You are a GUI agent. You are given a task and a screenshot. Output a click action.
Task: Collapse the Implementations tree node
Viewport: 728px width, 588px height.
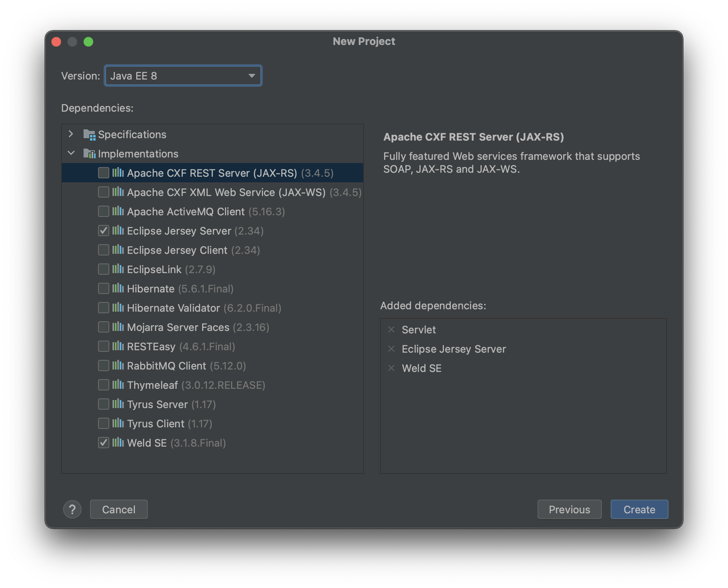71,153
